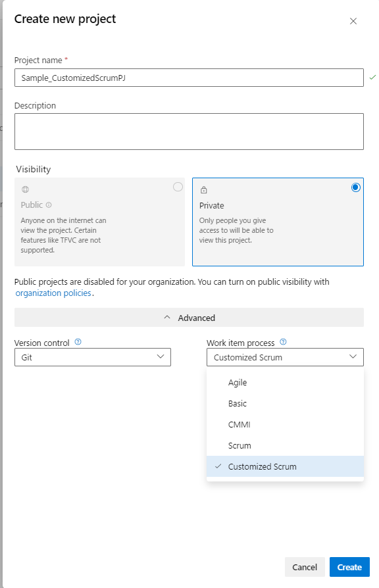Select the Private visibility radio button
Viewport: 379px width, 588px height.
[356, 187]
